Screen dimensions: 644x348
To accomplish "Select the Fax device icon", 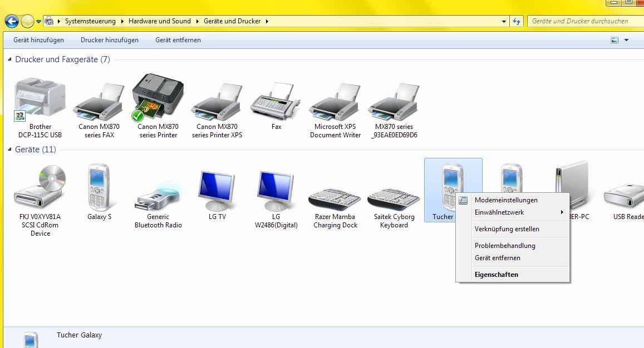I will 276,101.
